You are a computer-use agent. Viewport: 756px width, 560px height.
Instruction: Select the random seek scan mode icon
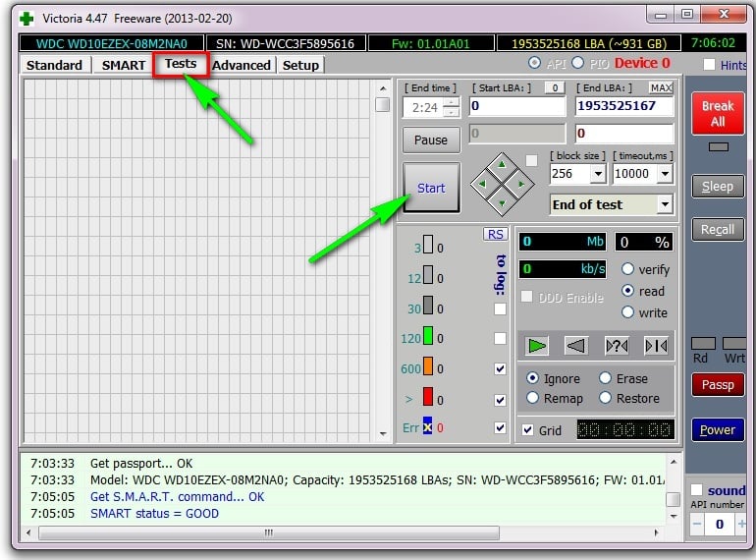[x=617, y=345]
